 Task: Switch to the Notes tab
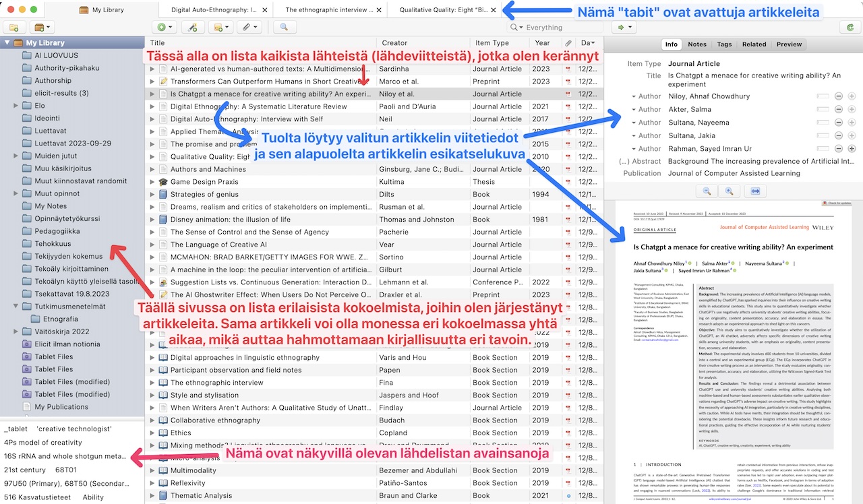coord(696,44)
